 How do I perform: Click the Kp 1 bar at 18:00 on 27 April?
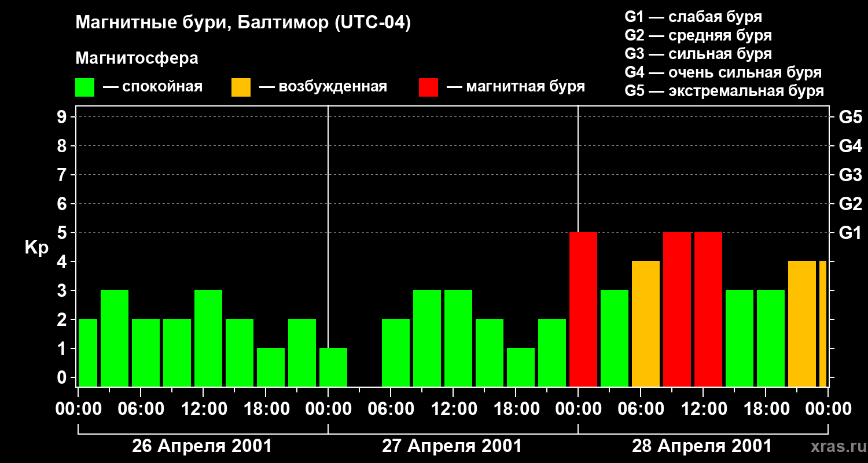tap(521, 368)
